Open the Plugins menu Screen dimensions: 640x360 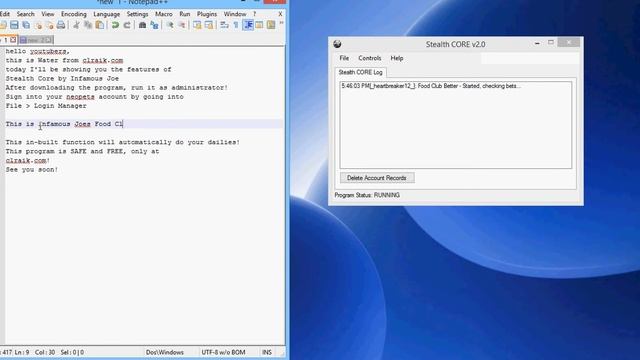point(207,14)
